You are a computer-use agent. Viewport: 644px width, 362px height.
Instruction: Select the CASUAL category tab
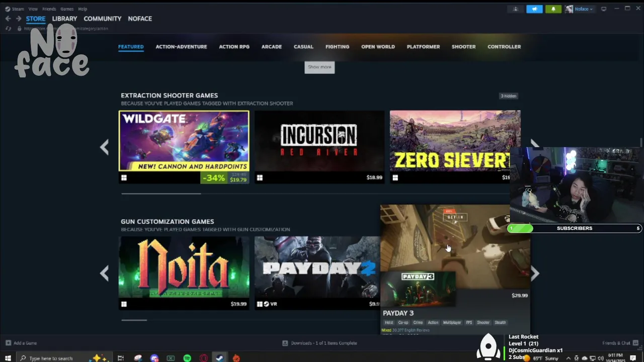pos(303,47)
